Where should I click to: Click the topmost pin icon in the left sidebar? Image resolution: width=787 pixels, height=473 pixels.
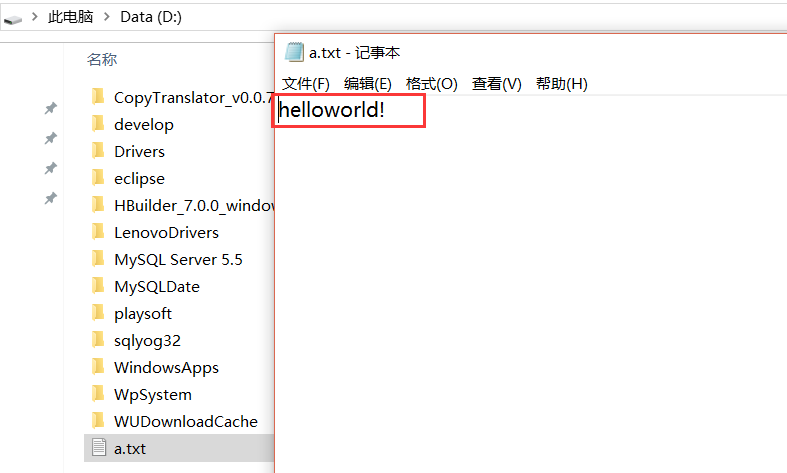click(50, 108)
